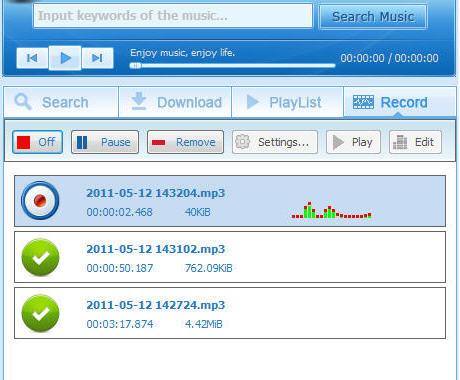460x380 pixels.
Task: Select file name 2011-05-12 143102.mp3
Action: coord(156,249)
